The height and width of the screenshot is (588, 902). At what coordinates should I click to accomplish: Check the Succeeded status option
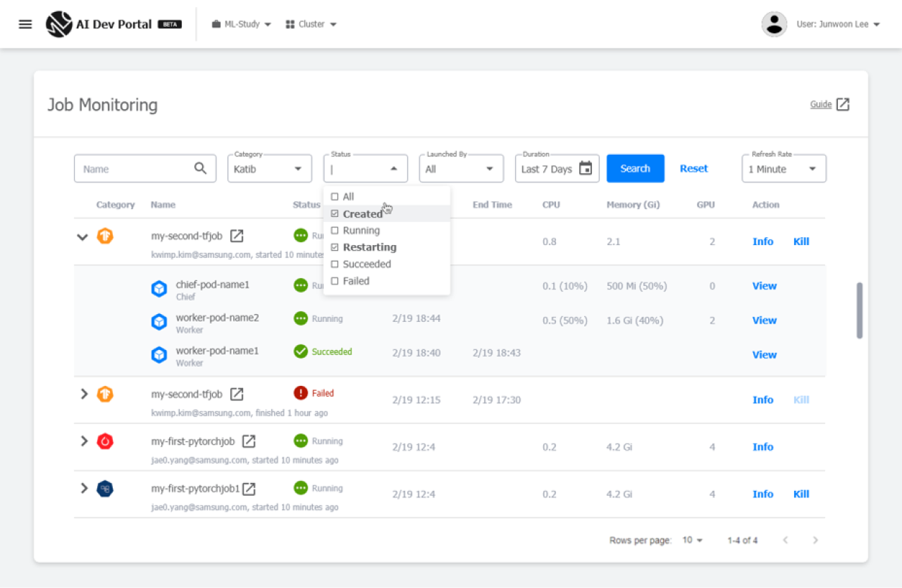pos(335,264)
